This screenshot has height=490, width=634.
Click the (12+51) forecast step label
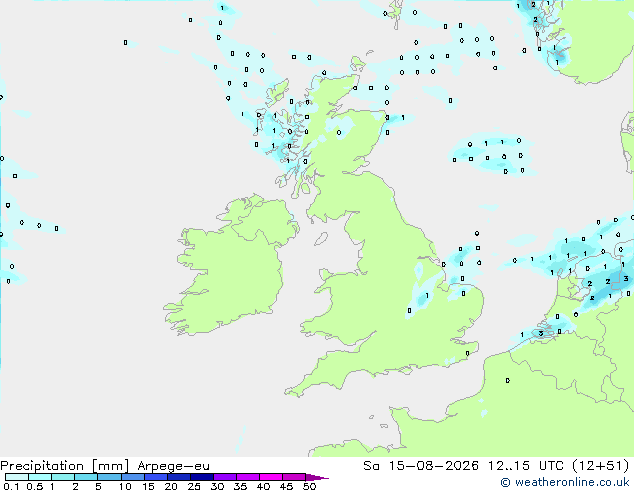[x=601, y=466]
